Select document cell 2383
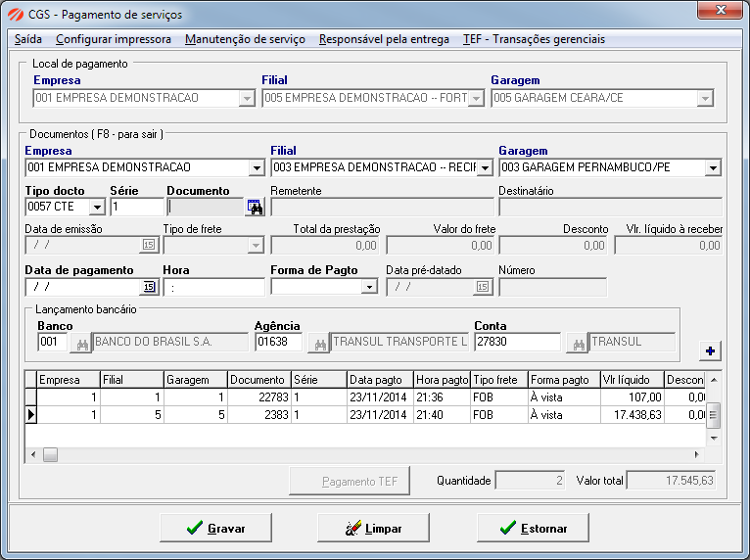Screen dimensions: 750x560 point(259,415)
